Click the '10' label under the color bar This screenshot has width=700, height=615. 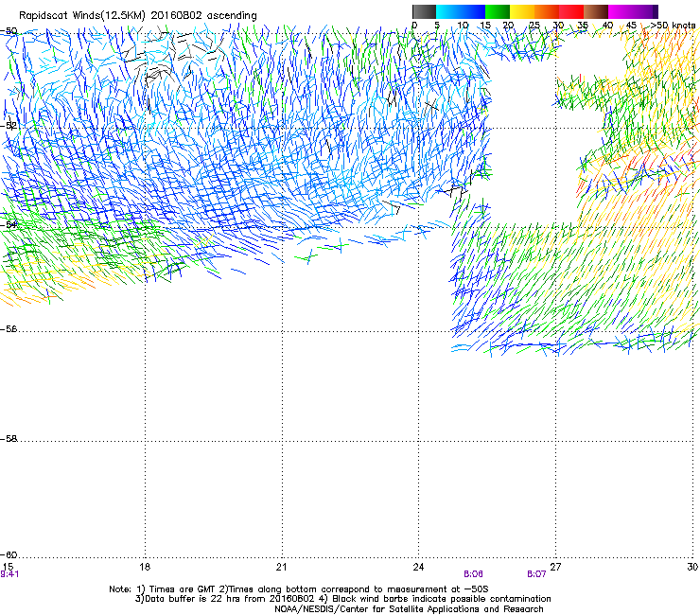pos(463,26)
